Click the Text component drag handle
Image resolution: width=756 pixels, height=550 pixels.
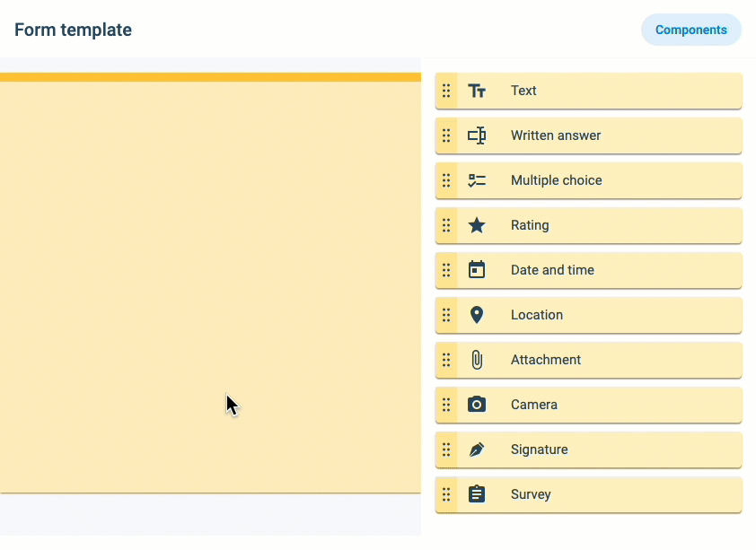446,91
